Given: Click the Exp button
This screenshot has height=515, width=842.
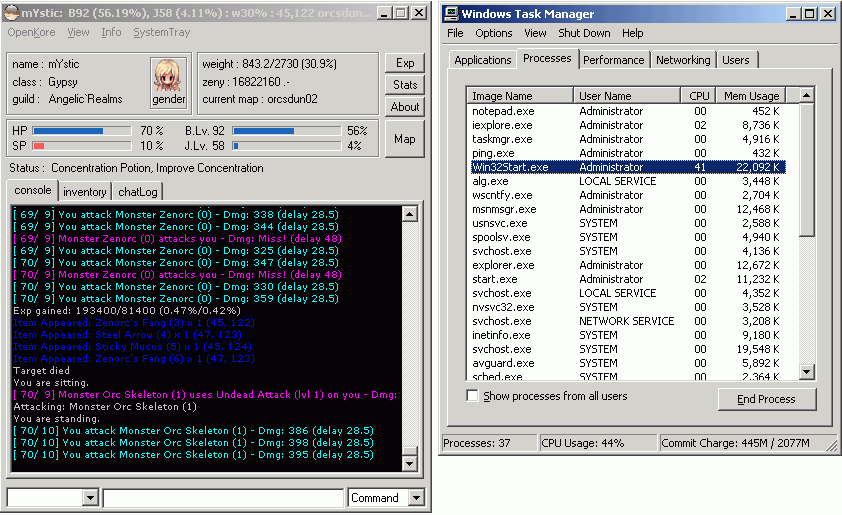Looking at the screenshot, I should pyautogui.click(x=405, y=63).
